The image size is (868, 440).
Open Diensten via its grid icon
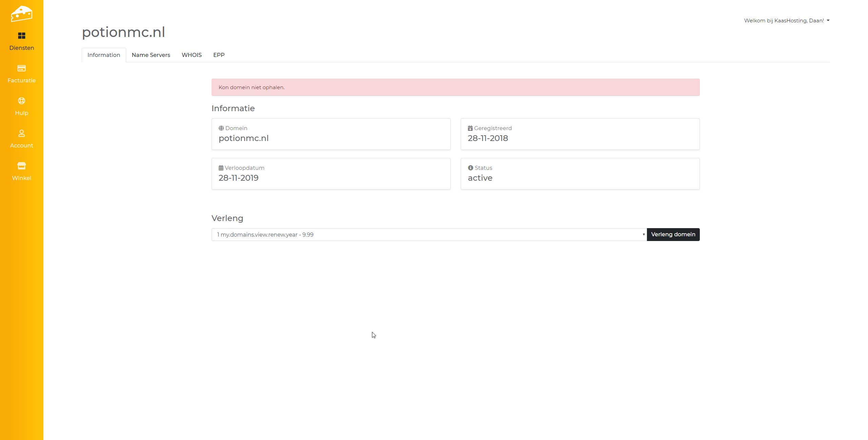click(x=21, y=36)
